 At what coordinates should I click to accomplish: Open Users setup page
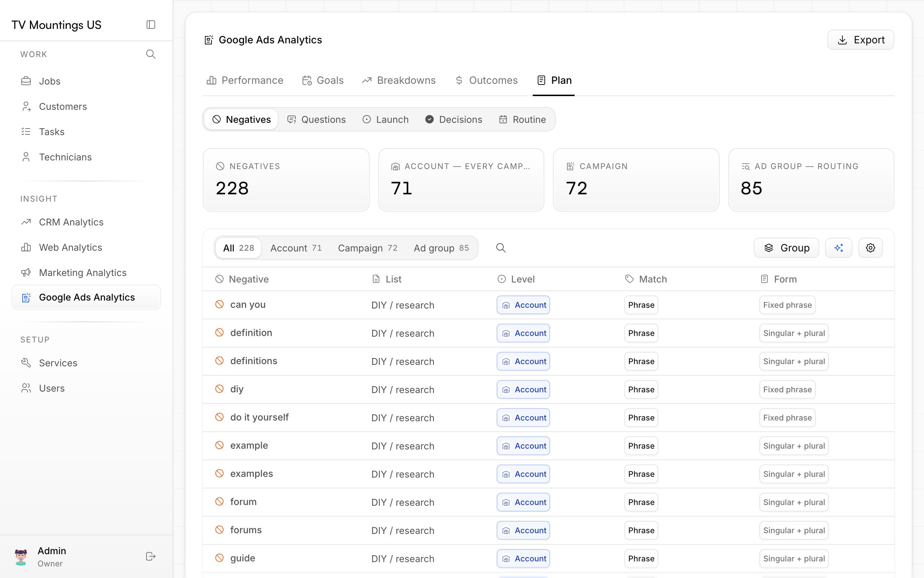point(86,388)
